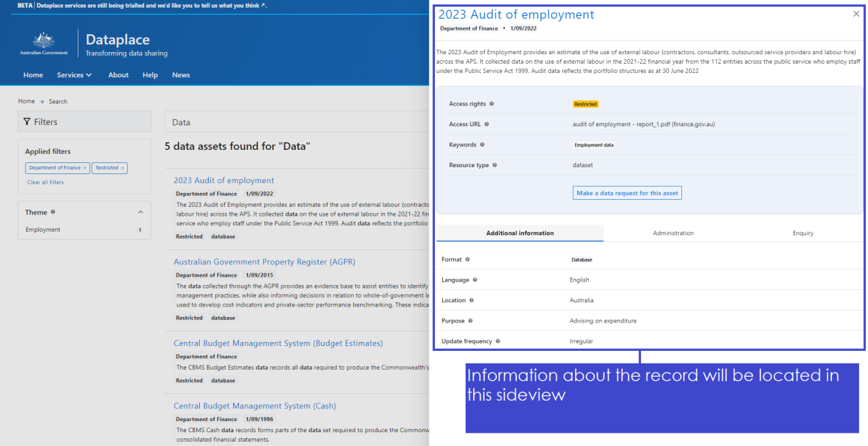Switch to the Additional information tab
The width and height of the screenshot is (868, 446).
click(x=520, y=233)
